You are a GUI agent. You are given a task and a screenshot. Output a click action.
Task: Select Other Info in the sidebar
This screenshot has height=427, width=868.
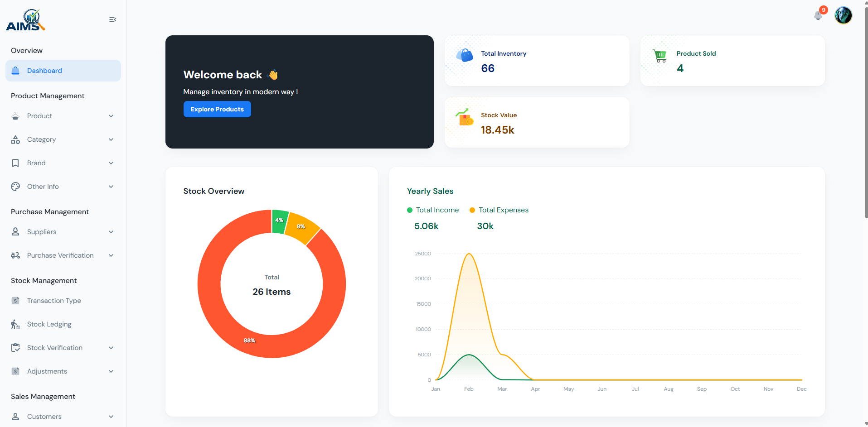click(43, 187)
